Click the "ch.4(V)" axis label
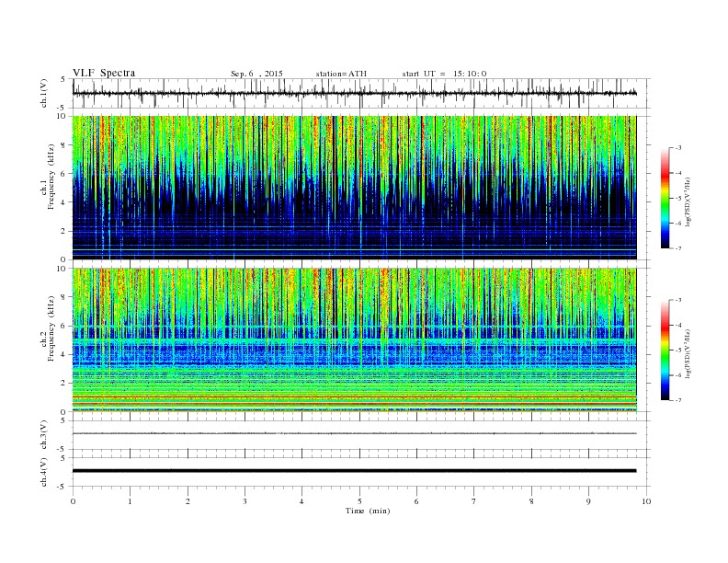Image resolution: width=728 pixels, height=563 pixels. click(x=44, y=472)
